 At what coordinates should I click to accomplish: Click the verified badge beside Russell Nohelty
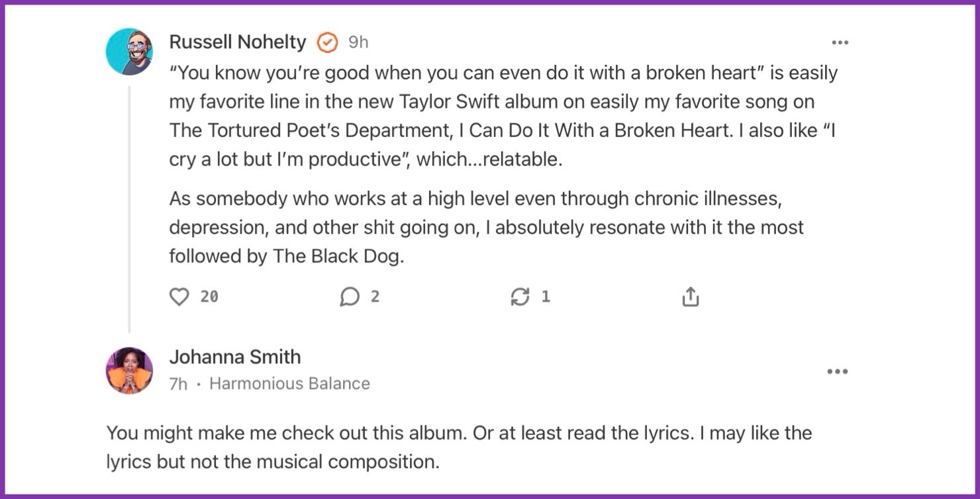tap(327, 43)
